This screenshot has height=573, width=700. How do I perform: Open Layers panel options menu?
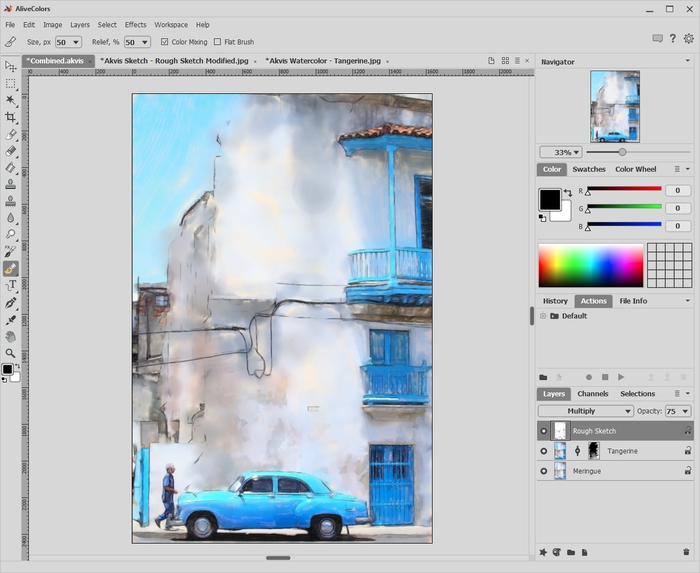point(677,394)
